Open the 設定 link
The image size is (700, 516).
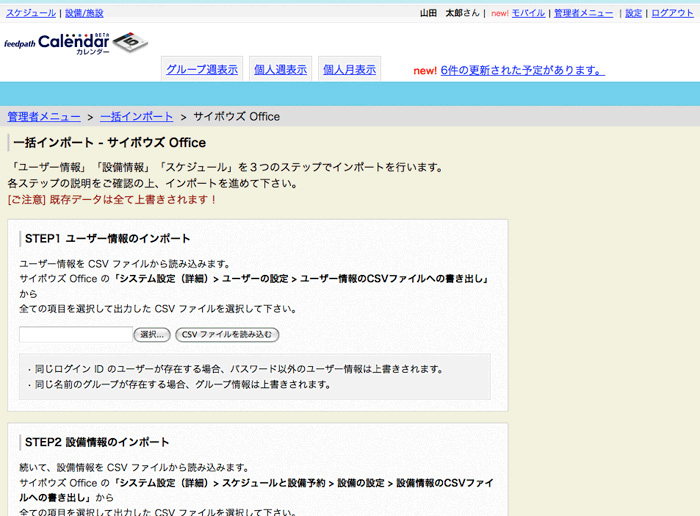[x=633, y=13]
